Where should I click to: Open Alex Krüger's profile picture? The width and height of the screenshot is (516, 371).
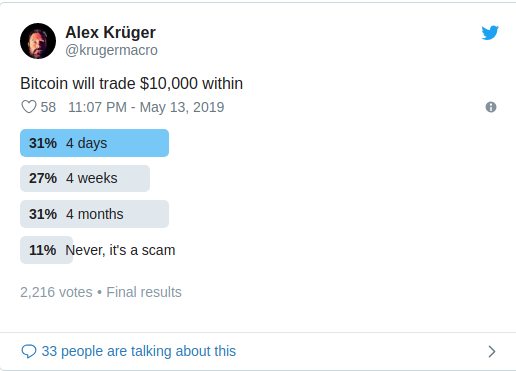pyautogui.click(x=38, y=41)
